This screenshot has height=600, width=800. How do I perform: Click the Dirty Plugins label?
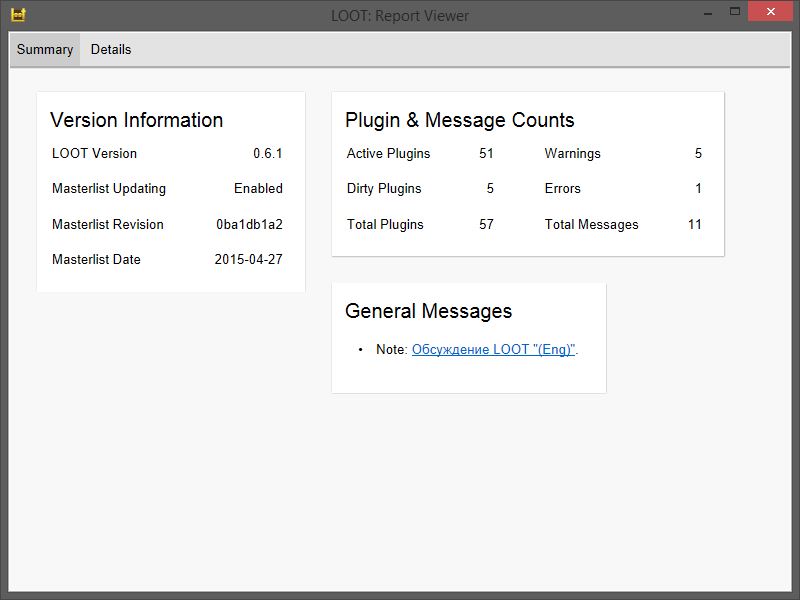pos(384,189)
